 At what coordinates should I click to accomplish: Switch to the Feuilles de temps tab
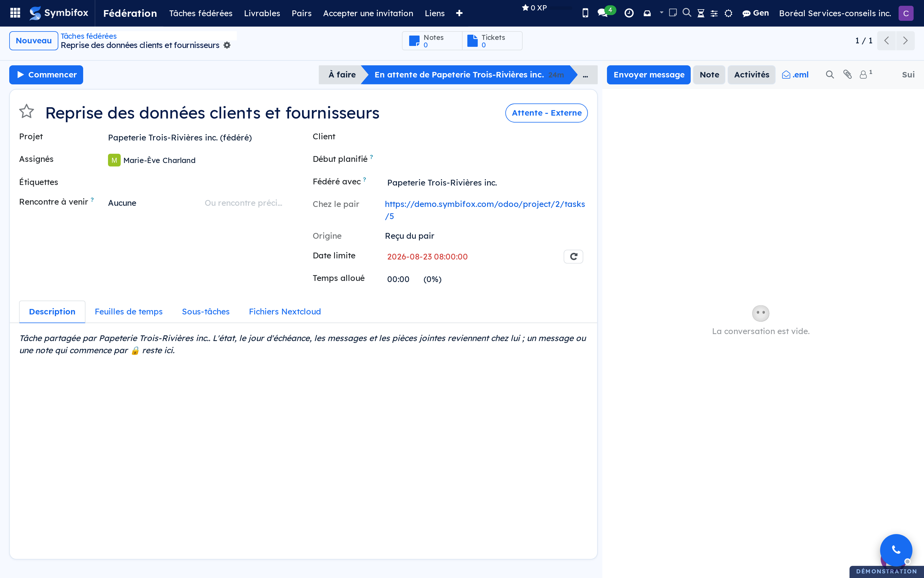(x=128, y=312)
